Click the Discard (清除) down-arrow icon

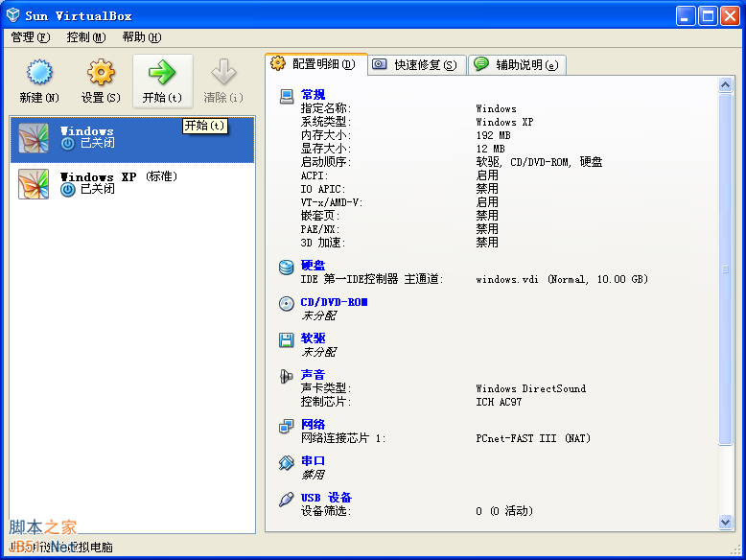(223, 72)
